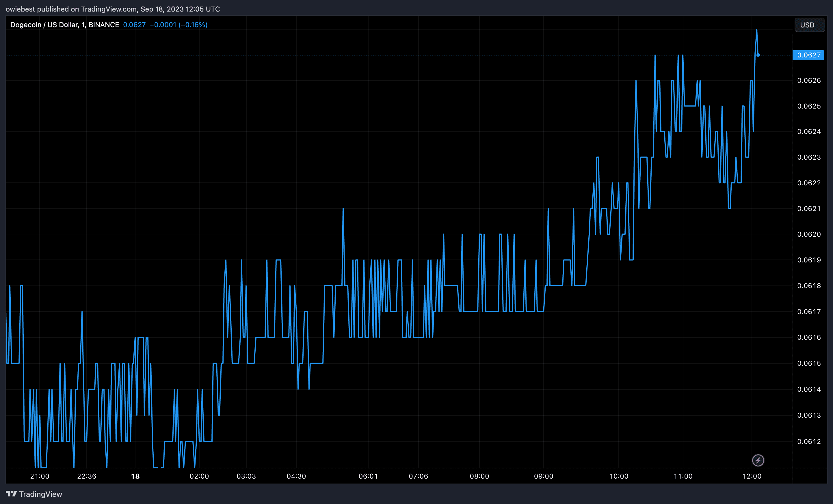Image resolution: width=833 pixels, height=504 pixels.
Task: Click the TradingView logo icon in the footer
Action: (11, 494)
